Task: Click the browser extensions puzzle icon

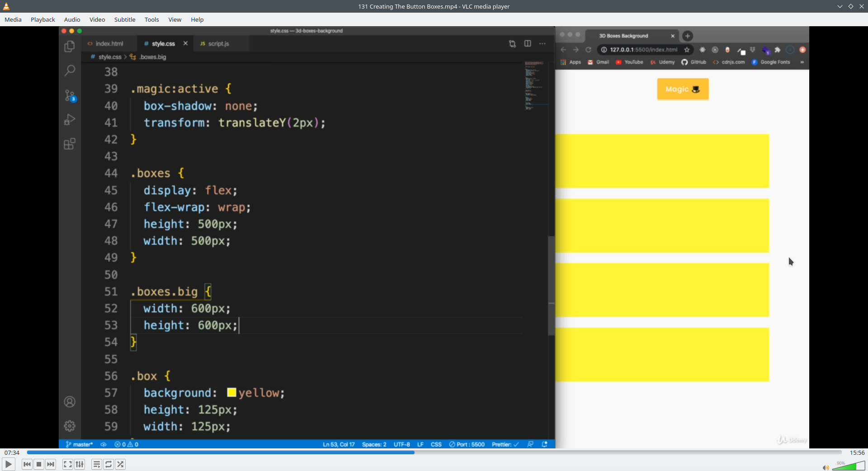Action: [x=778, y=50]
